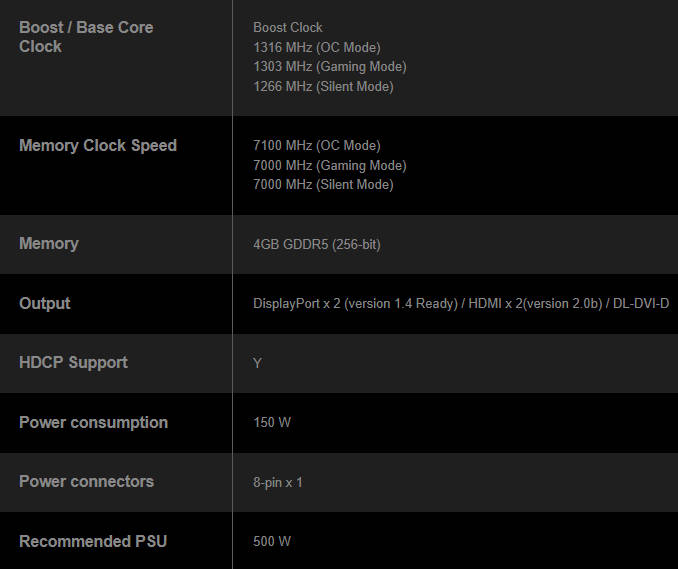Click the 7000 MHz (Gaming Mode) value
Image resolution: width=678 pixels, height=569 pixels.
tap(330, 165)
